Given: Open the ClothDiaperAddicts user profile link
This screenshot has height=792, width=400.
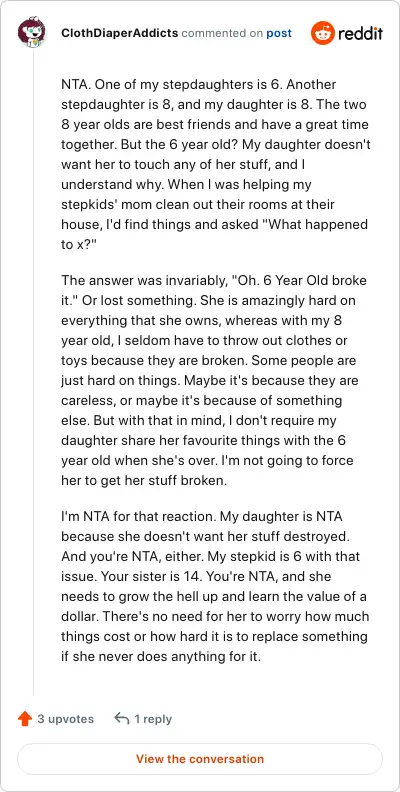Looking at the screenshot, I should coord(119,33).
